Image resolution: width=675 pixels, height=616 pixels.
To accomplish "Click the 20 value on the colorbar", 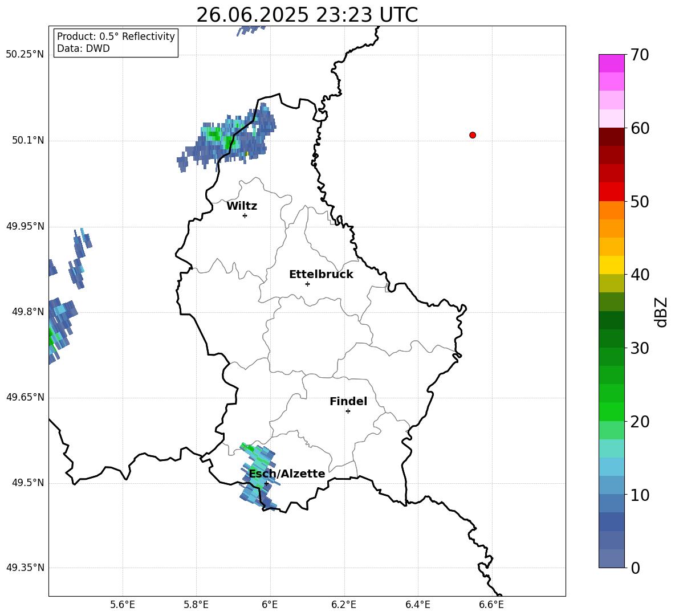I will pyautogui.click(x=640, y=422).
